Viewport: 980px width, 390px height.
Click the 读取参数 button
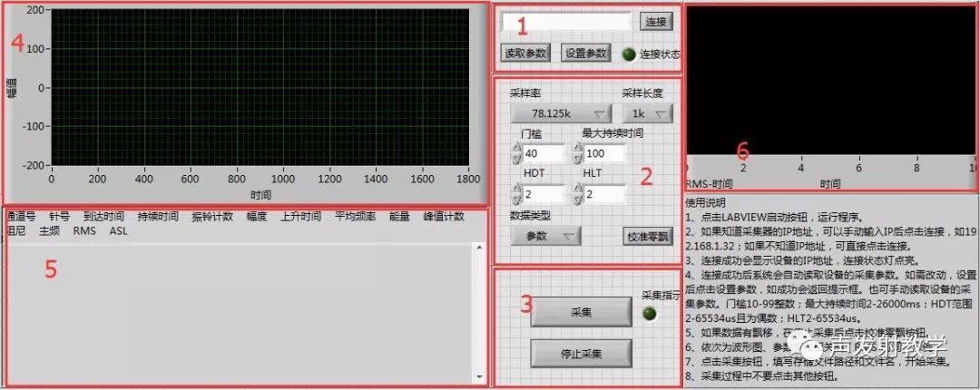[525, 54]
